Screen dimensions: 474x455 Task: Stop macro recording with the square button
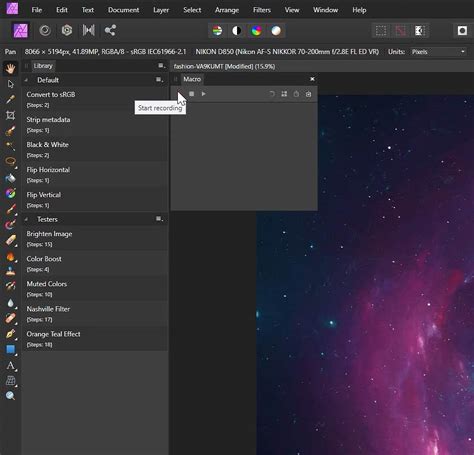tap(191, 94)
